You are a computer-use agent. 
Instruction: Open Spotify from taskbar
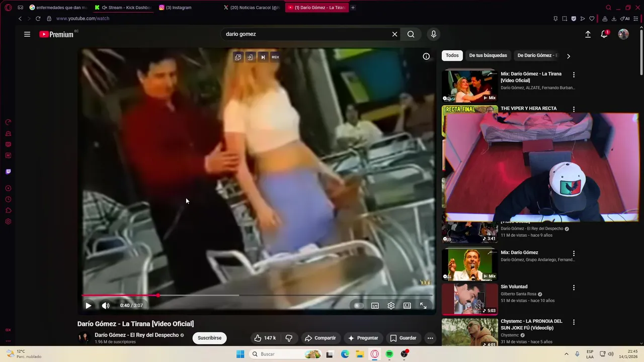[389, 354]
